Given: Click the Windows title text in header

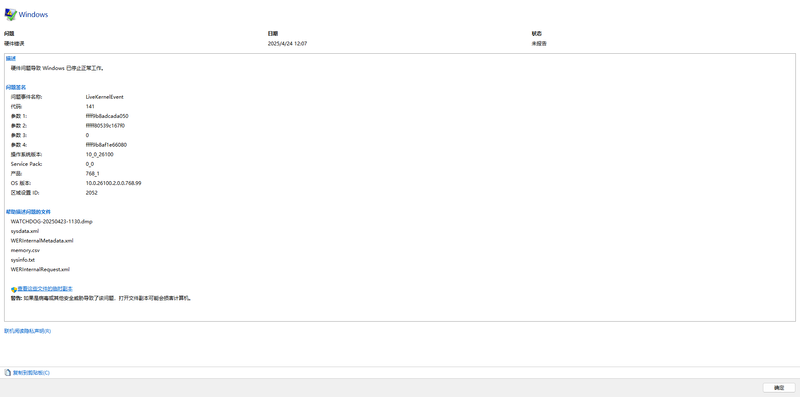Looking at the screenshot, I should [33, 15].
